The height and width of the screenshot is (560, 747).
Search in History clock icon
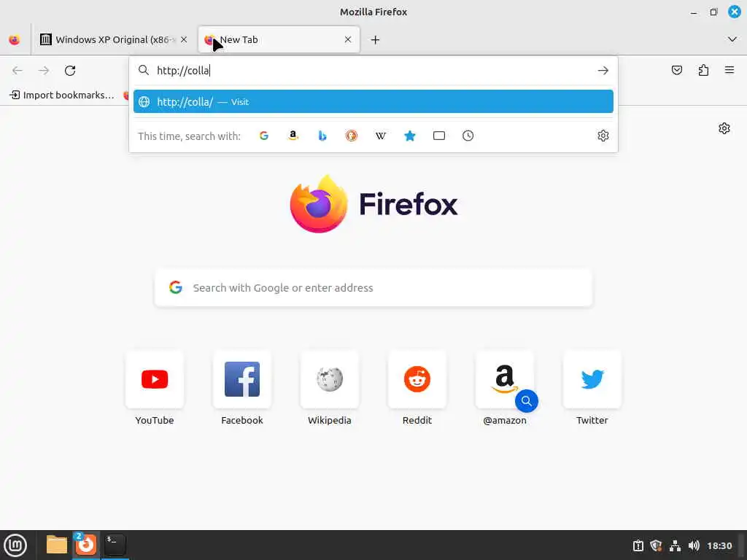click(468, 136)
